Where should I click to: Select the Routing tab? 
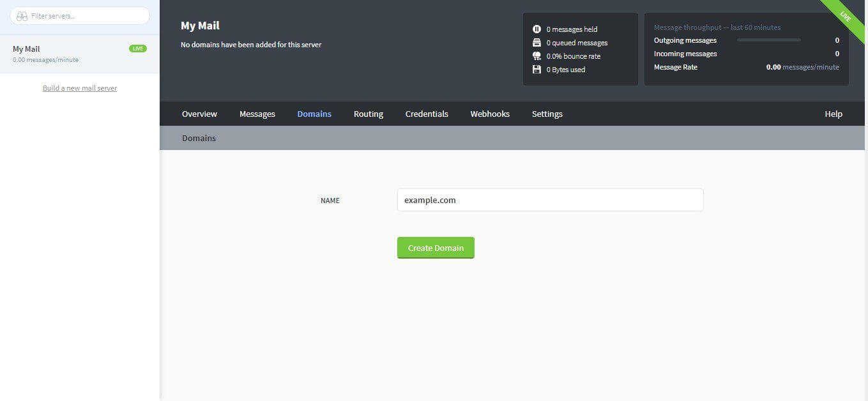point(368,114)
